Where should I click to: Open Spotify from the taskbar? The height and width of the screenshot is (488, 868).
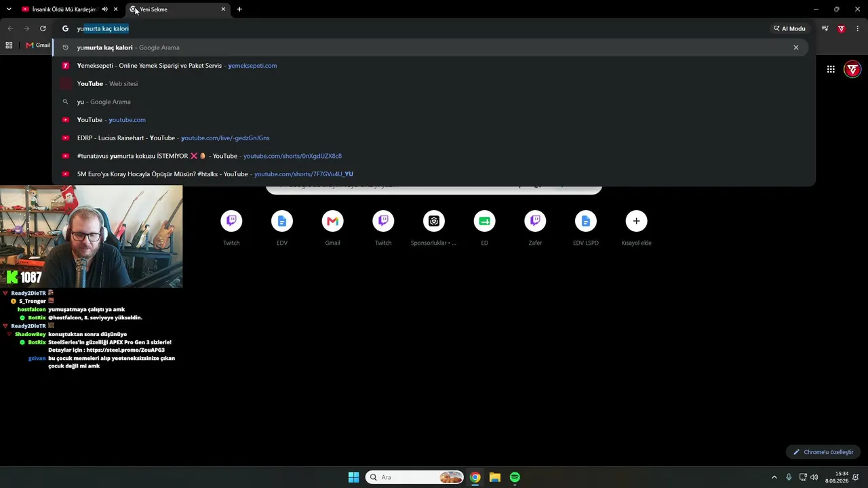click(515, 477)
